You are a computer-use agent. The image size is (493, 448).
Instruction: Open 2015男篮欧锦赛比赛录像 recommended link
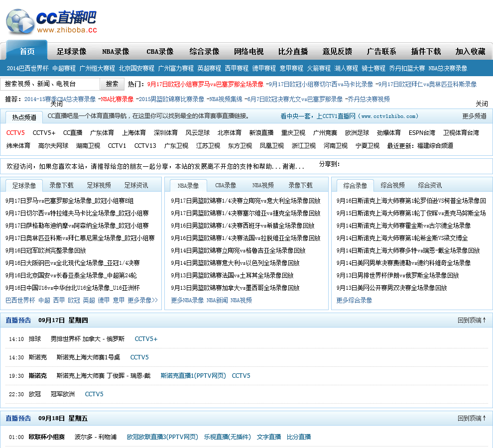coord(172,100)
